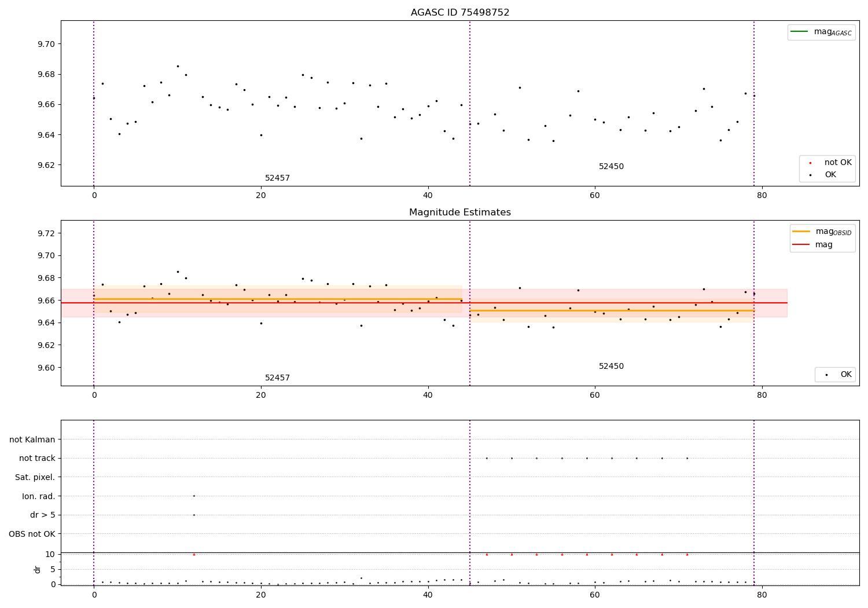Click the Magnitude Estimates subplot title
Screen dimensions: 868x608
pyautogui.click(x=460, y=213)
